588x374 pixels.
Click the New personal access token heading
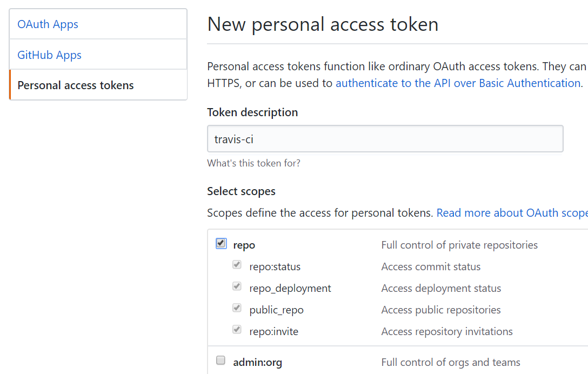(x=323, y=24)
